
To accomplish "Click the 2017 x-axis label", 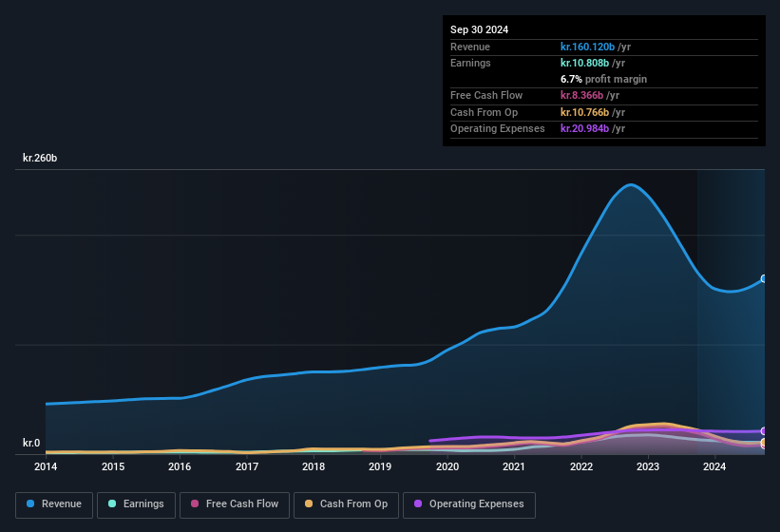I will point(247,466).
